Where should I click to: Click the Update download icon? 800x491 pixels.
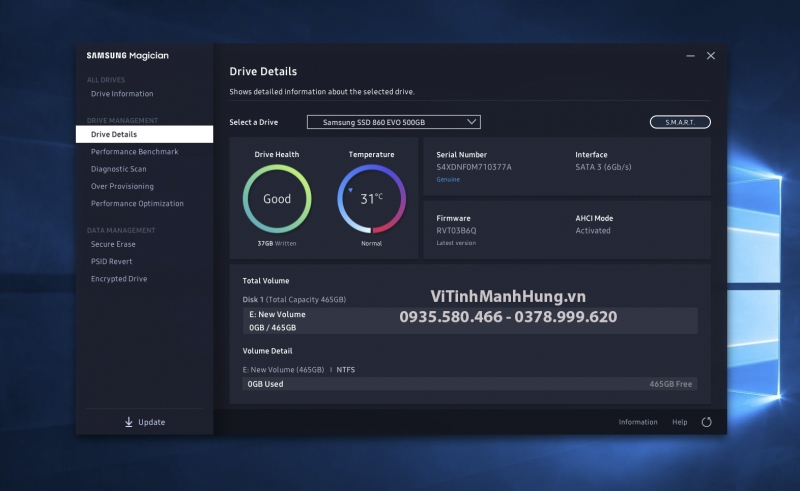point(129,422)
